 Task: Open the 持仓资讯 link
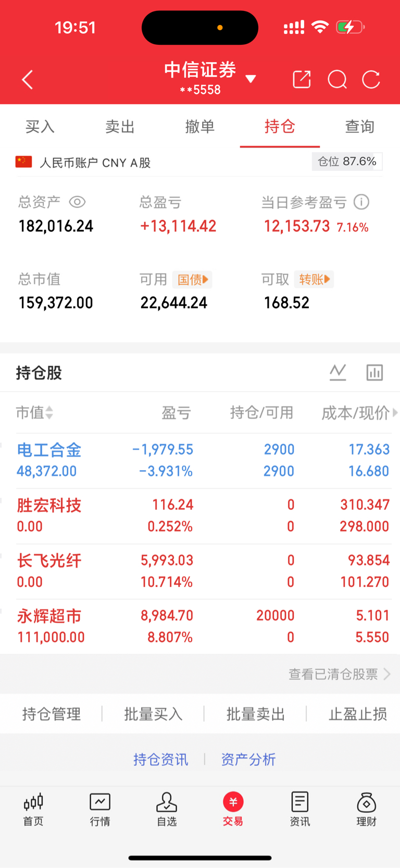(160, 760)
